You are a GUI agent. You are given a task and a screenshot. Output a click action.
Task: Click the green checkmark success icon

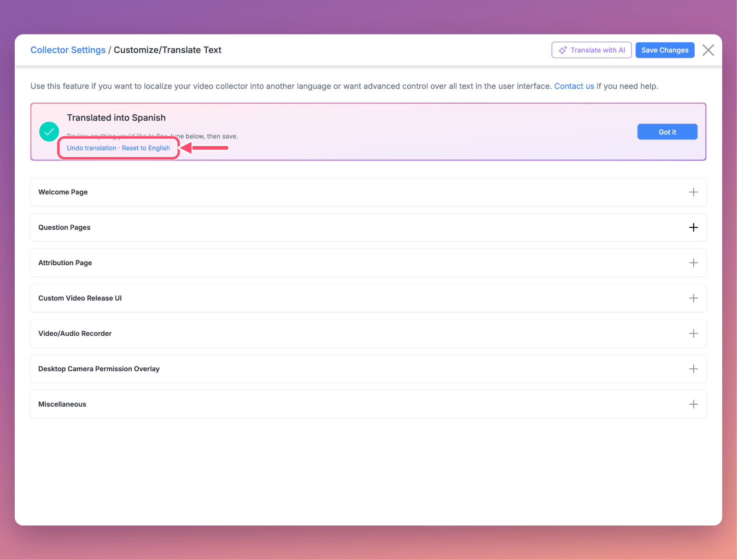pyautogui.click(x=49, y=132)
